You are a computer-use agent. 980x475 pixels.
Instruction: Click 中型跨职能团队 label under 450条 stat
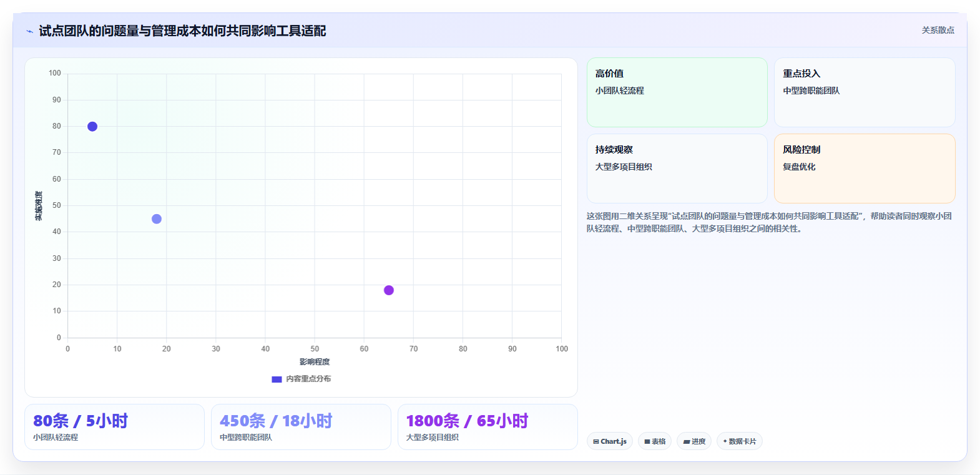[x=246, y=438]
